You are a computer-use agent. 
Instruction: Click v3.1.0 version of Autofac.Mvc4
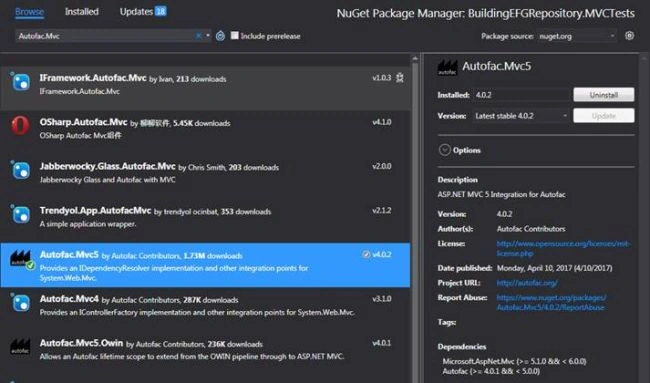pos(381,298)
